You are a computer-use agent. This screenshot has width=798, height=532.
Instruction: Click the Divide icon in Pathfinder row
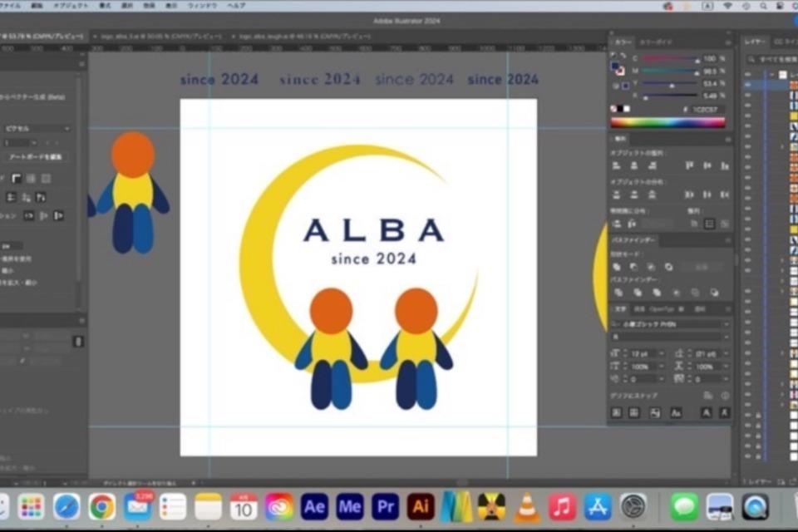click(x=616, y=293)
